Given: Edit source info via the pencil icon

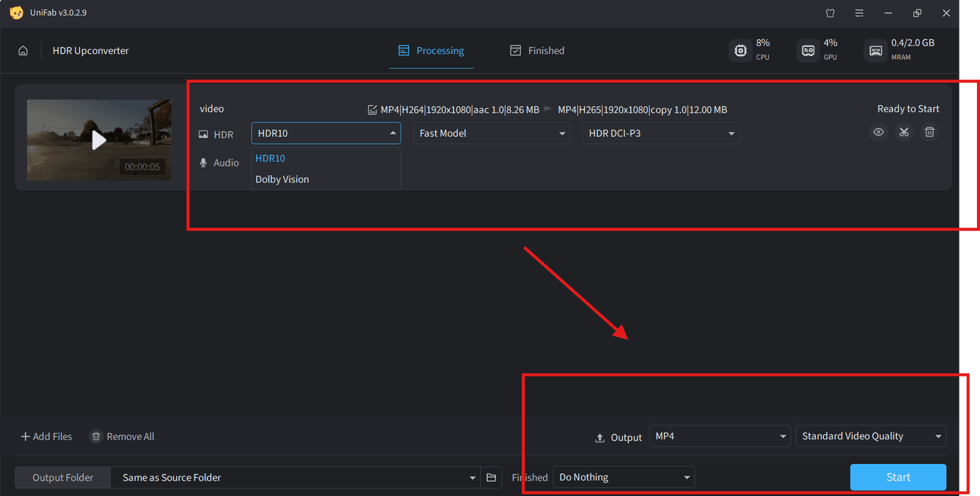Looking at the screenshot, I should point(372,109).
